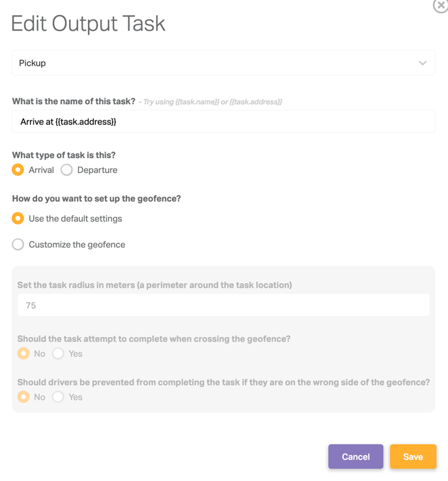Save the output task changes
This screenshot has height=481, width=448.
413,456
